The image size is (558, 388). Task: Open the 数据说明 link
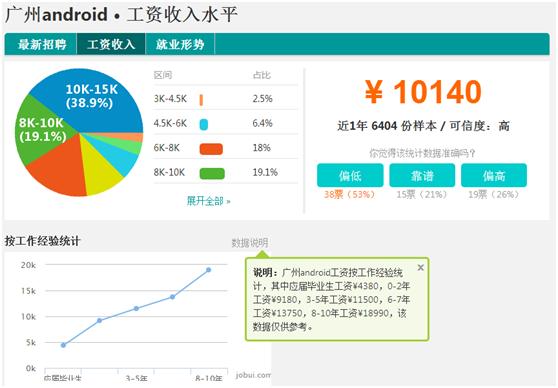[250, 243]
